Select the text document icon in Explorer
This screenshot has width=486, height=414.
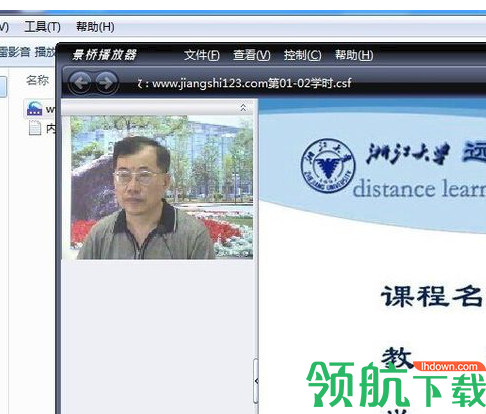[x=35, y=128]
